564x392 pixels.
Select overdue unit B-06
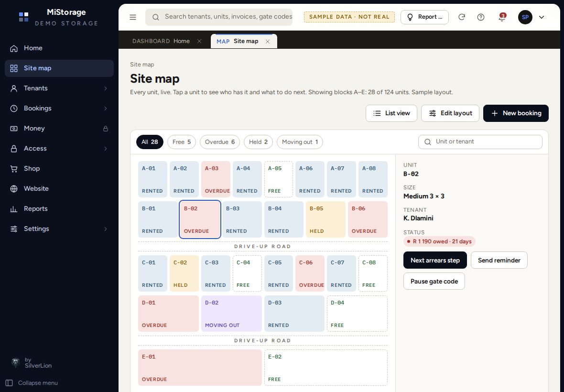click(x=368, y=219)
